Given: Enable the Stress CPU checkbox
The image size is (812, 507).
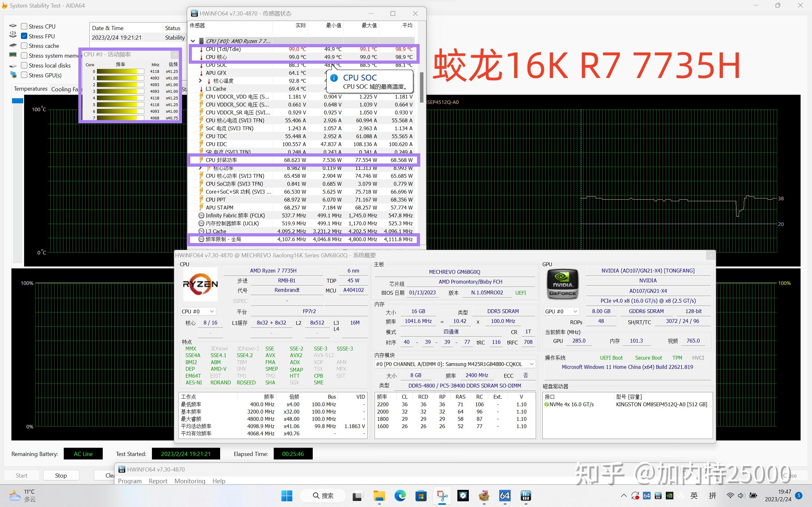Looking at the screenshot, I should click(x=24, y=26).
